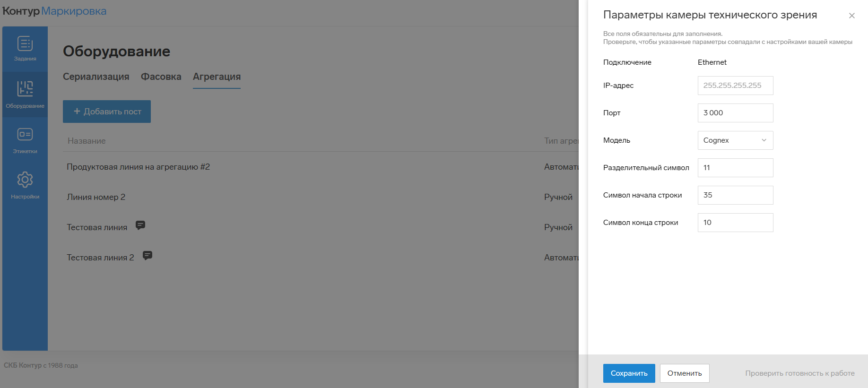Click the Оборудование sidebar icon
868x388 pixels.
tap(25, 89)
